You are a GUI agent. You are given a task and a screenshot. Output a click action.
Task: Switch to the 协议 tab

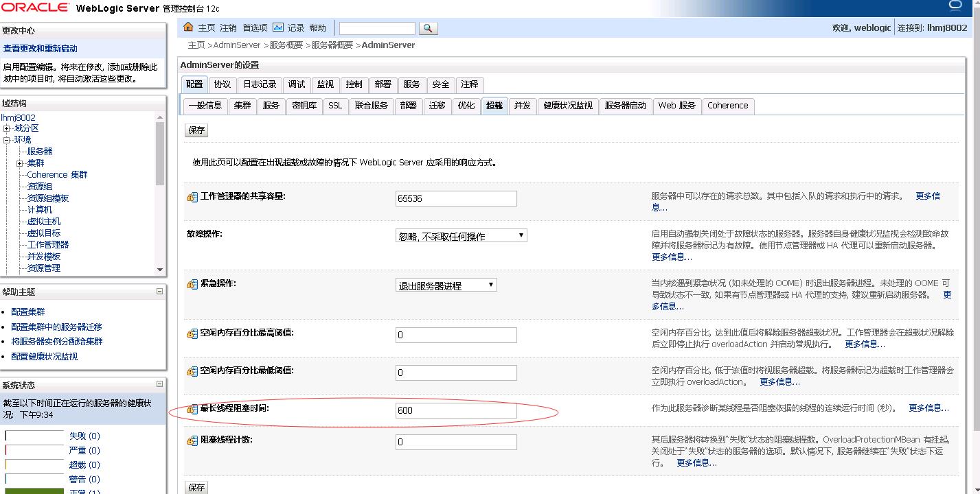(x=223, y=84)
